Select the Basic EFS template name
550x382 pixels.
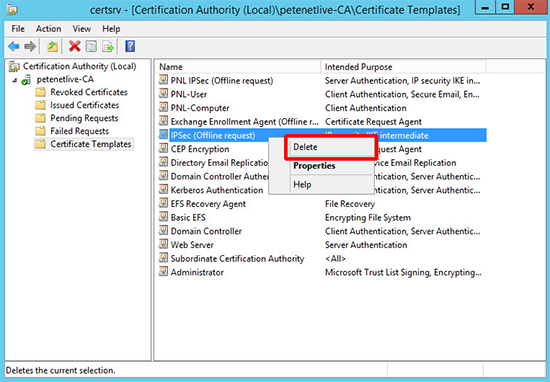coord(188,217)
